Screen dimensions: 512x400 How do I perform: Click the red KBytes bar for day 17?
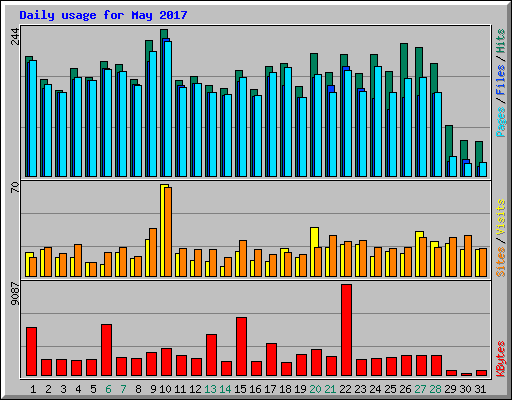point(271,360)
